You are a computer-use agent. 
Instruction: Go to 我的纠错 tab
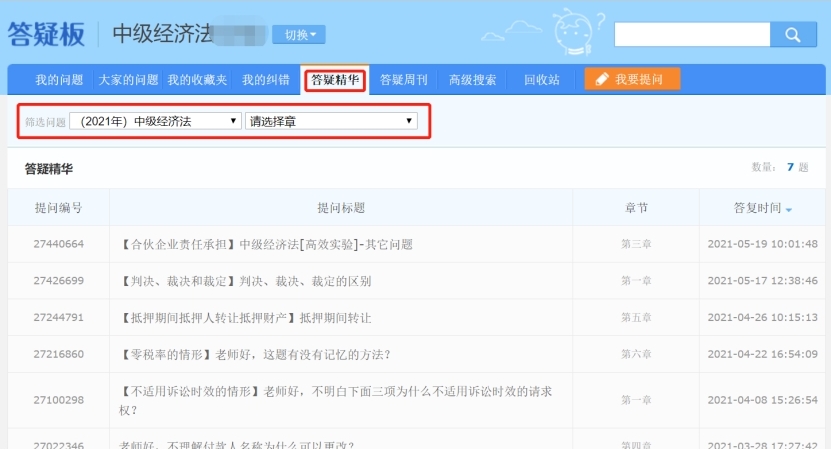[x=266, y=80]
